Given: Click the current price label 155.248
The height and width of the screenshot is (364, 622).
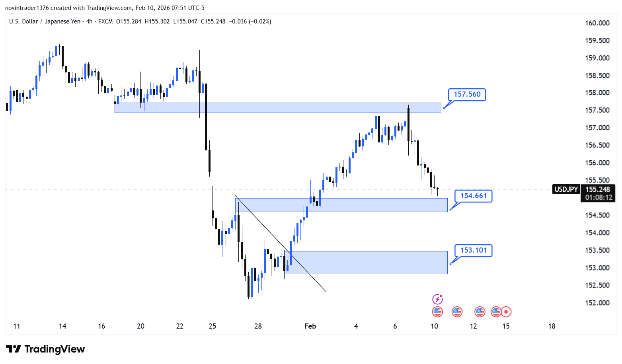Looking at the screenshot, I should [598, 189].
